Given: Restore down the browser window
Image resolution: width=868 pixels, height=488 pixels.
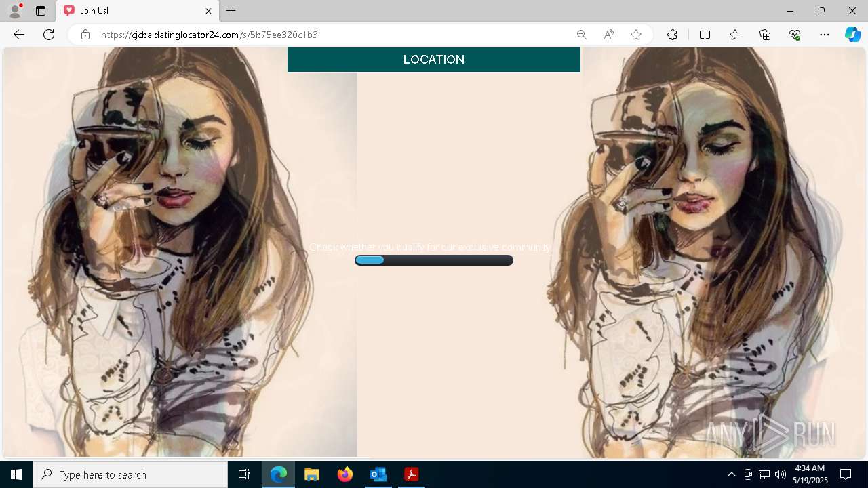Looking at the screenshot, I should [821, 11].
